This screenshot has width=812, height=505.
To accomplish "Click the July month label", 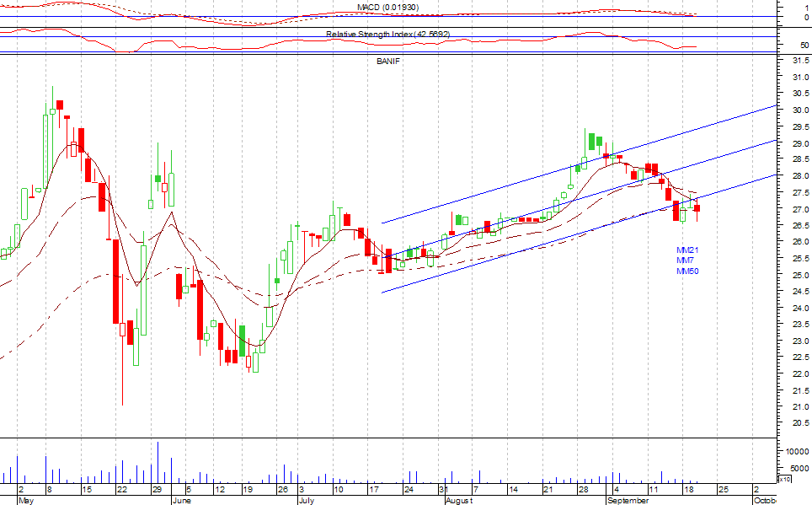I will (307, 500).
